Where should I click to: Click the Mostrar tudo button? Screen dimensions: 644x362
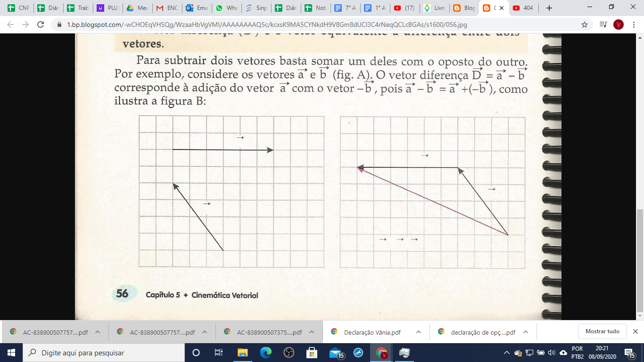point(602,331)
